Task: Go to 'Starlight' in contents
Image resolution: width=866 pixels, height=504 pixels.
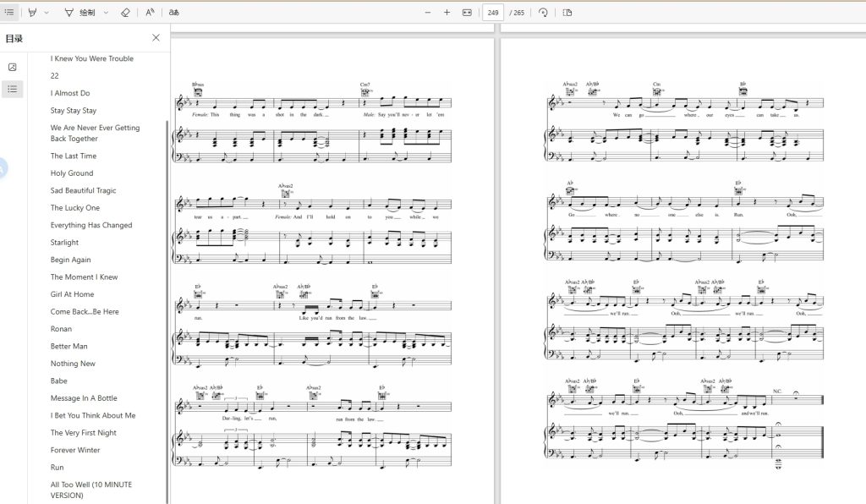Action: [64, 243]
